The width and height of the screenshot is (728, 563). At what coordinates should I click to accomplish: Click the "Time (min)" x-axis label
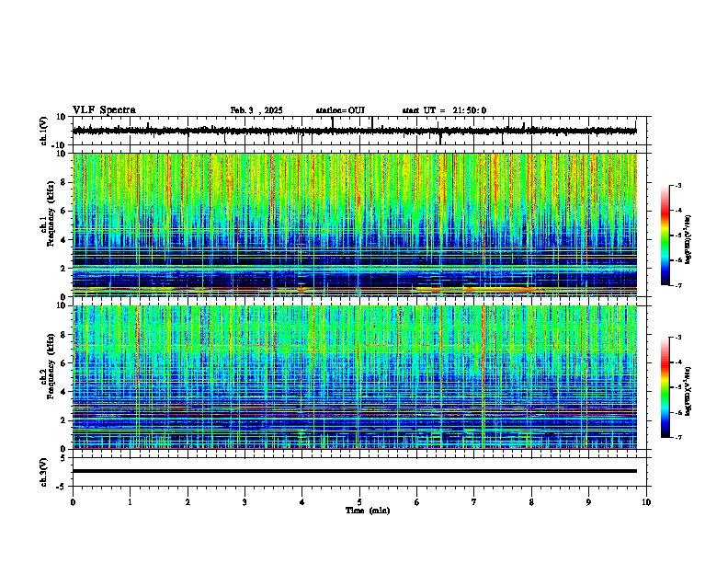(368, 511)
